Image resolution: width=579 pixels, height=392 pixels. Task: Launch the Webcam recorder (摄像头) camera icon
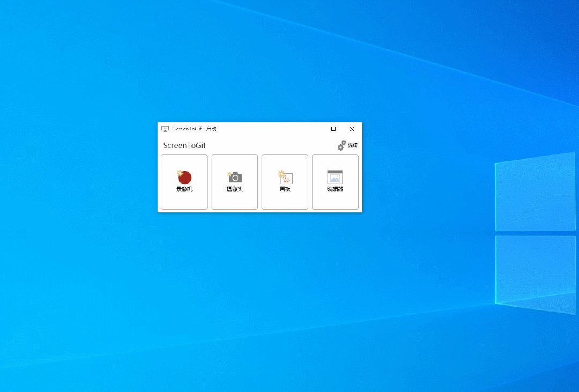point(234,182)
